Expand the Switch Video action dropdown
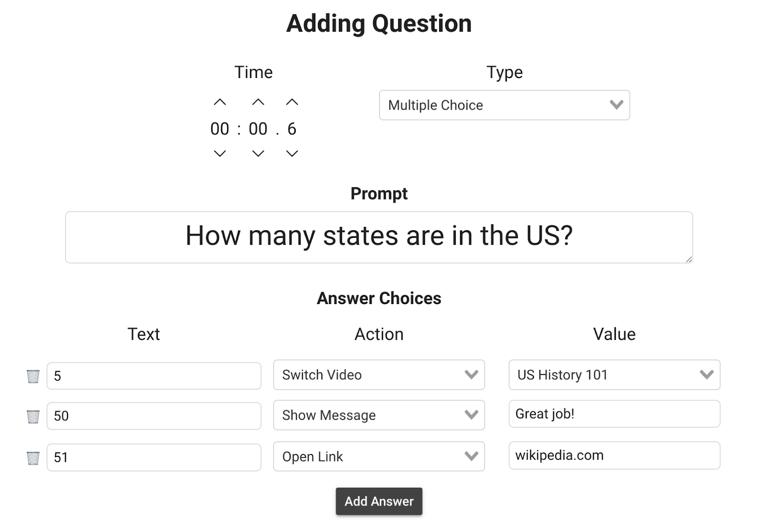Viewport: 762px width, 532px height. [379, 375]
